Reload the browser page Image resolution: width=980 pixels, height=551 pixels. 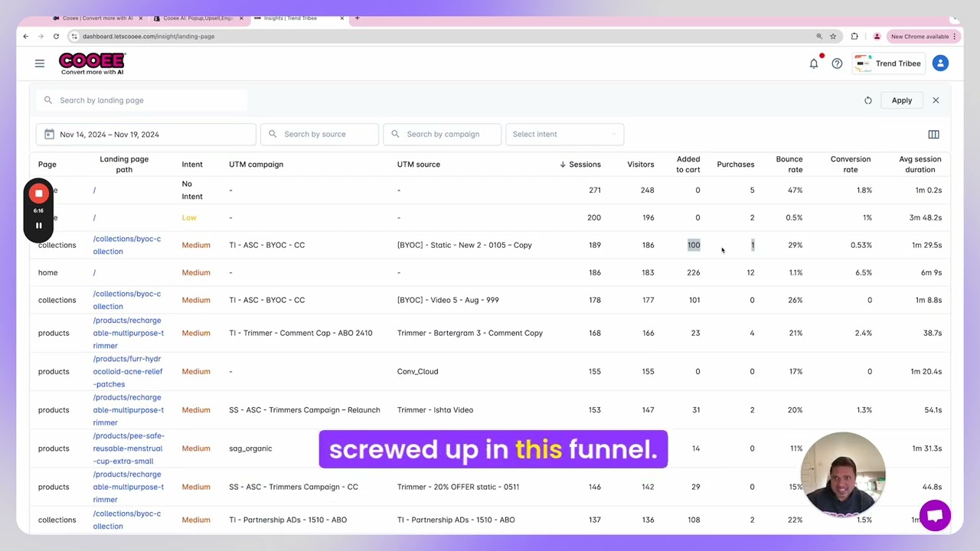[x=56, y=36]
